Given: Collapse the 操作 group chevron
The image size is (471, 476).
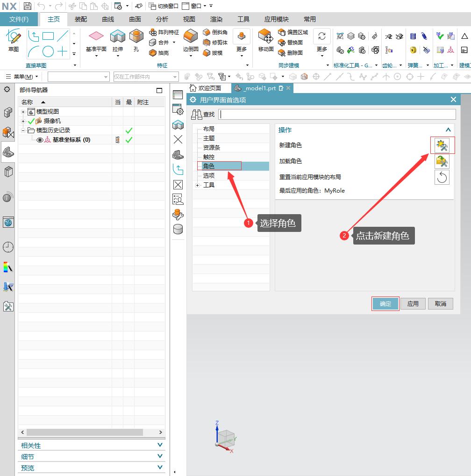Looking at the screenshot, I should (448, 130).
